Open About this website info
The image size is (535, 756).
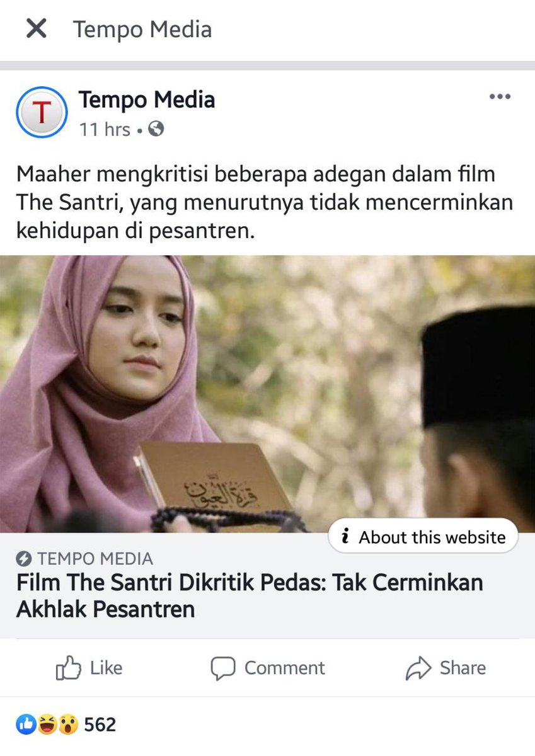click(423, 537)
